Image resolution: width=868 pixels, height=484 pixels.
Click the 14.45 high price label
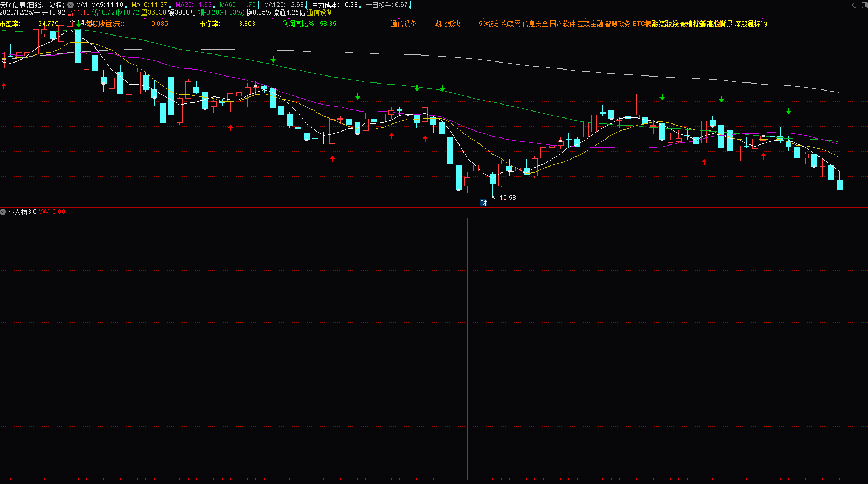click(85, 23)
